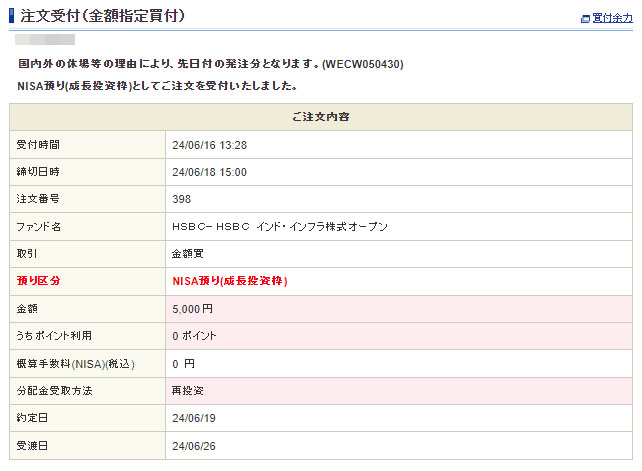Screen dimensions: 642x471
Task: Click the 約定日 value 24/06/19
Action: (194, 418)
